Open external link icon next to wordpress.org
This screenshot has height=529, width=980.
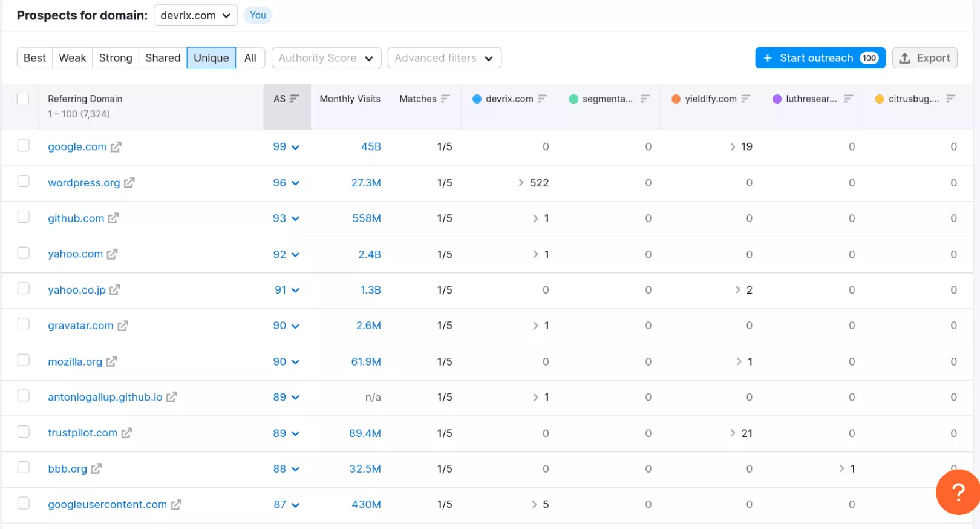(x=129, y=182)
